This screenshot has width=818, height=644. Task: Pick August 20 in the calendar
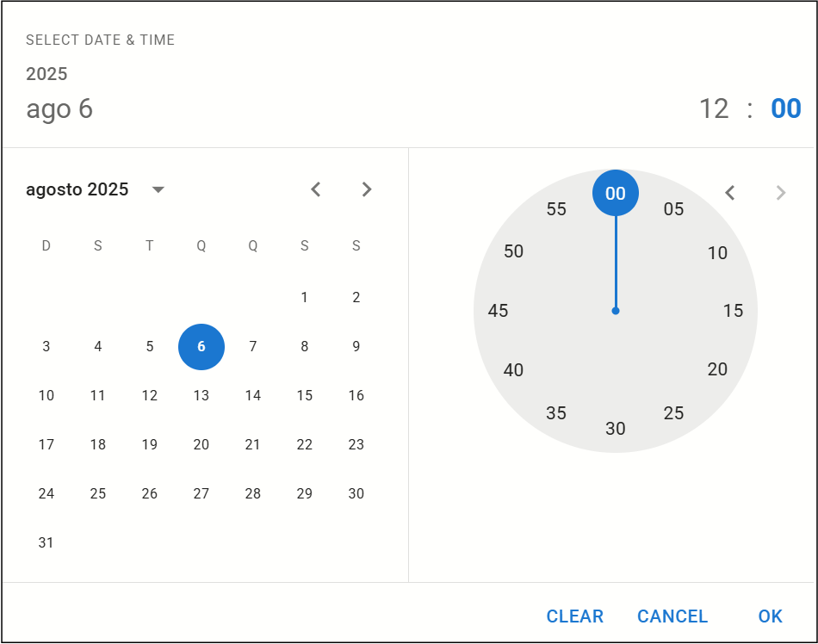201,445
